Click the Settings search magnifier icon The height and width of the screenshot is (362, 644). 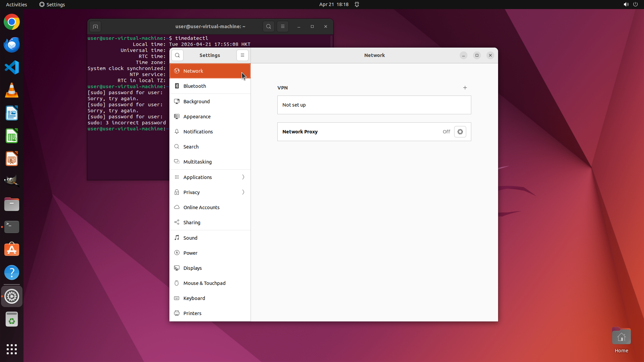pyautogui.click(x=177, y=55)
